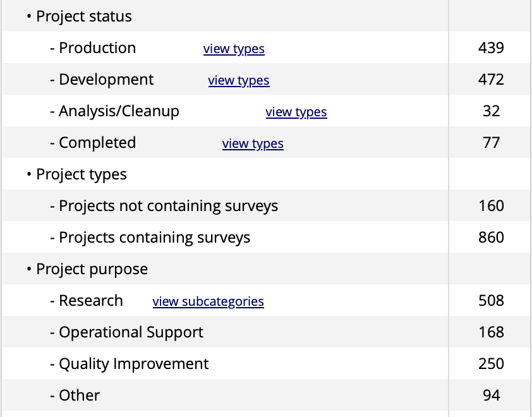This screenshot has height=417, width=532.
Task: Select the Development status row
Action: [x=106, y=80]
